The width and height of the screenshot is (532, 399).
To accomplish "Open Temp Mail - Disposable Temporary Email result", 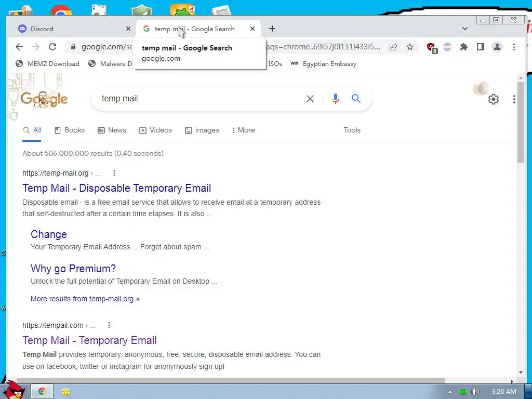I will [117, 188].
